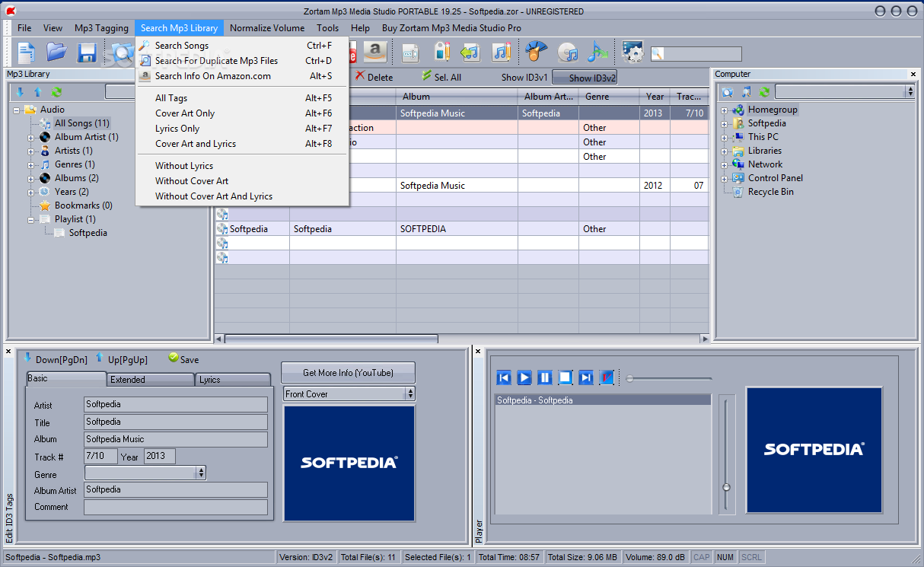Click the framed music notes toolbar icon
This screenshot has width=924, height=567.
tap(501, 52)
